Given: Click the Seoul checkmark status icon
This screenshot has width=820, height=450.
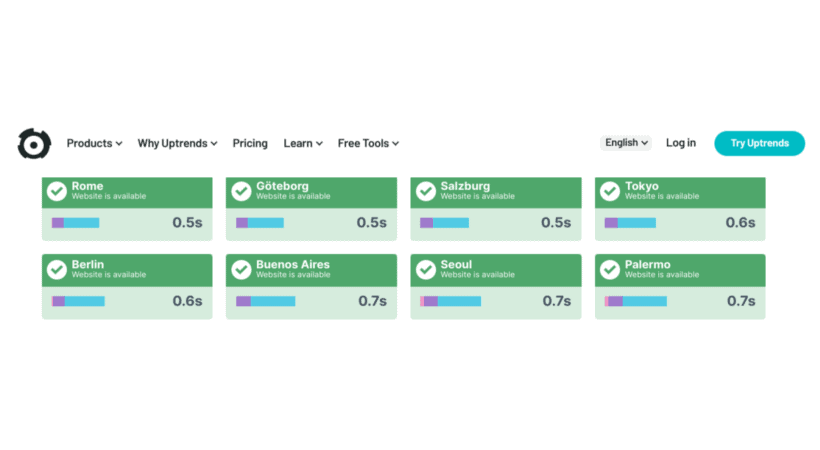Looking at the screenshot, I should (426, 269).
